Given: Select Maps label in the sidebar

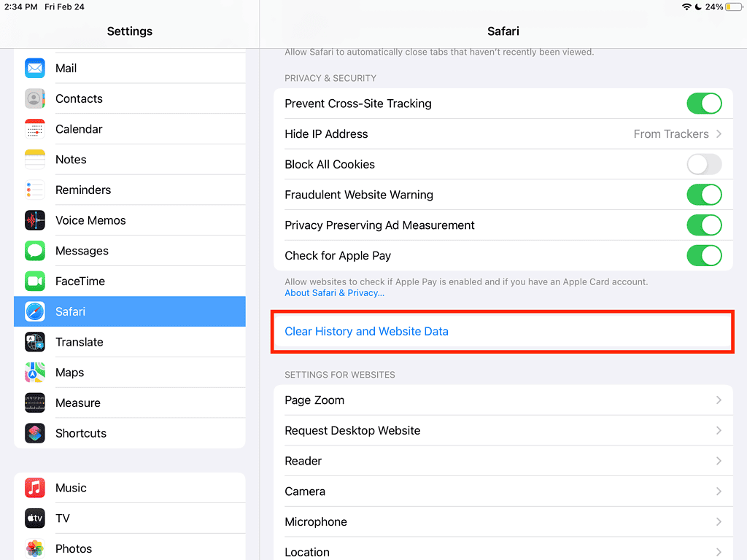Looking at the screenshot, I should pyautogui.click(x=69, y=373).
